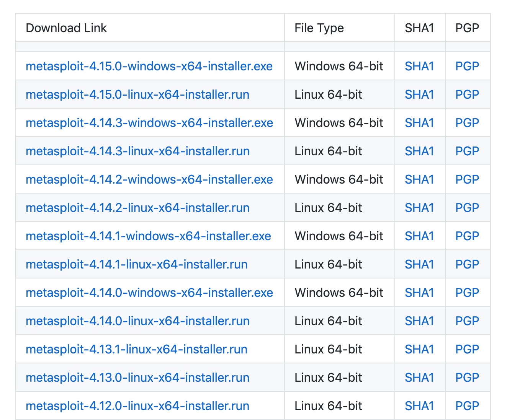View PGP signature for 4.15.0 Linux installer
This screenshot has width=507, height=420.
click(x=467, y=94)
